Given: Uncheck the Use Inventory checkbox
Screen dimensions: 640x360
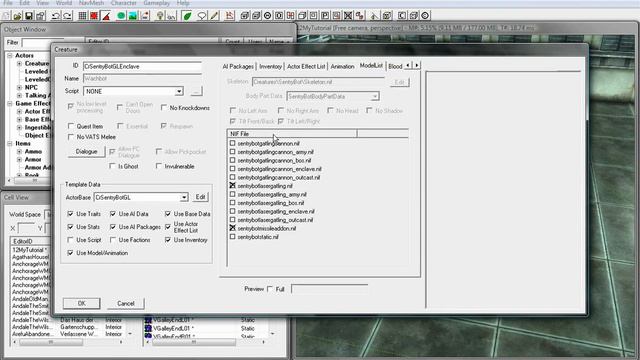Looking at the screenshot, I should (168, 240).
